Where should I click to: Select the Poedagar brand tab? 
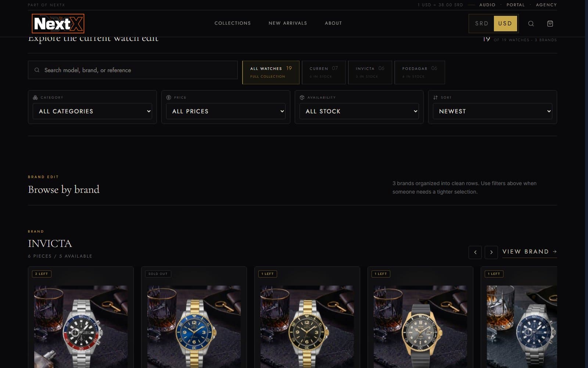point(420,72)
